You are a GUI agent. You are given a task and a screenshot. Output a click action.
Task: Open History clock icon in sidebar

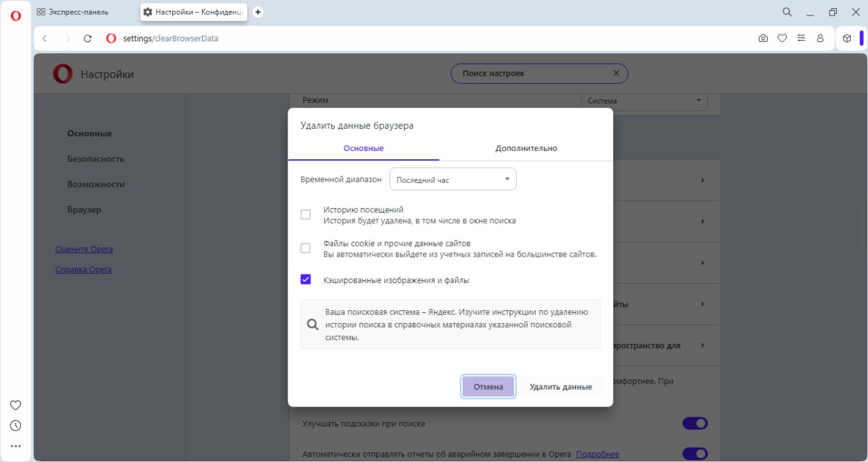pos(16,425)
